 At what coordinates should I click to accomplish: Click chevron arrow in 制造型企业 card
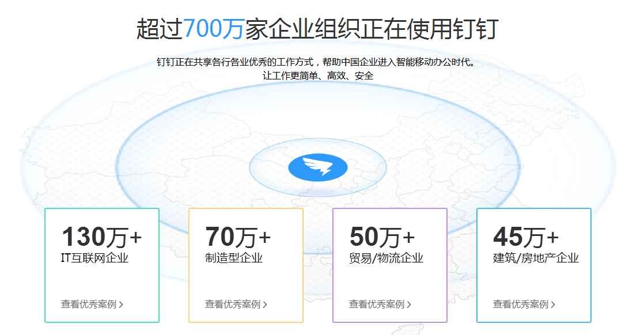[265, 304]
